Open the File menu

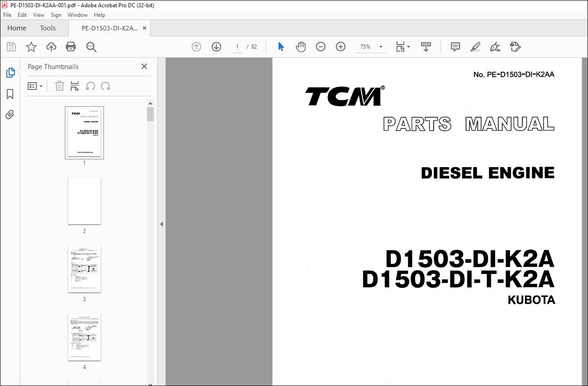(x=7, y=15)
